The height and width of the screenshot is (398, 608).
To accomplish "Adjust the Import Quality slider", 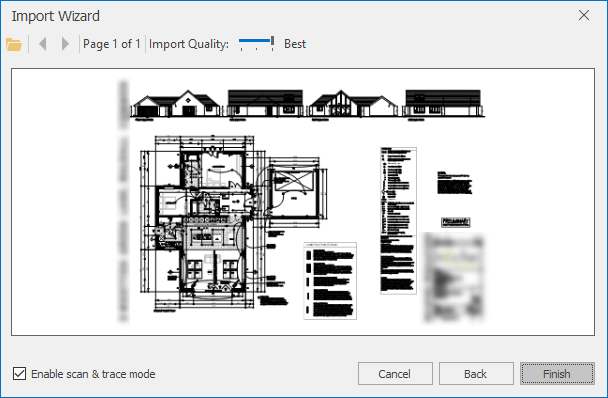I will pyautogui.click(x=257, y=43).
